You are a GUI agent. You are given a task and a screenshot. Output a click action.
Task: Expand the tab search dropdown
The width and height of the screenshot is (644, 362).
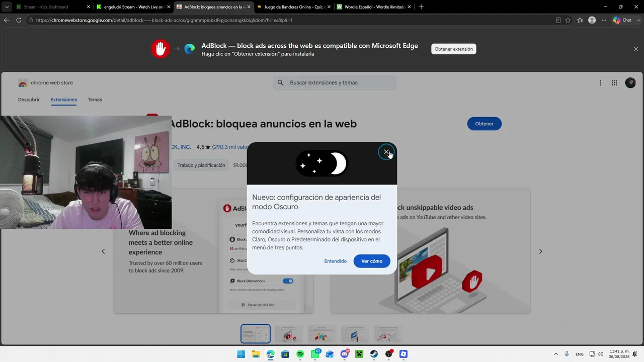(6, 7)
